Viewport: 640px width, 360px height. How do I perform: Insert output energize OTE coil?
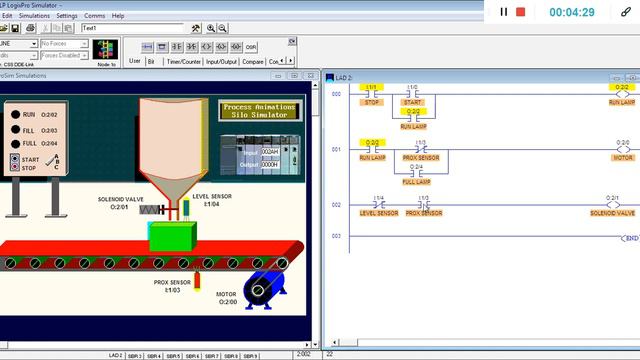(x=207, y=47)
